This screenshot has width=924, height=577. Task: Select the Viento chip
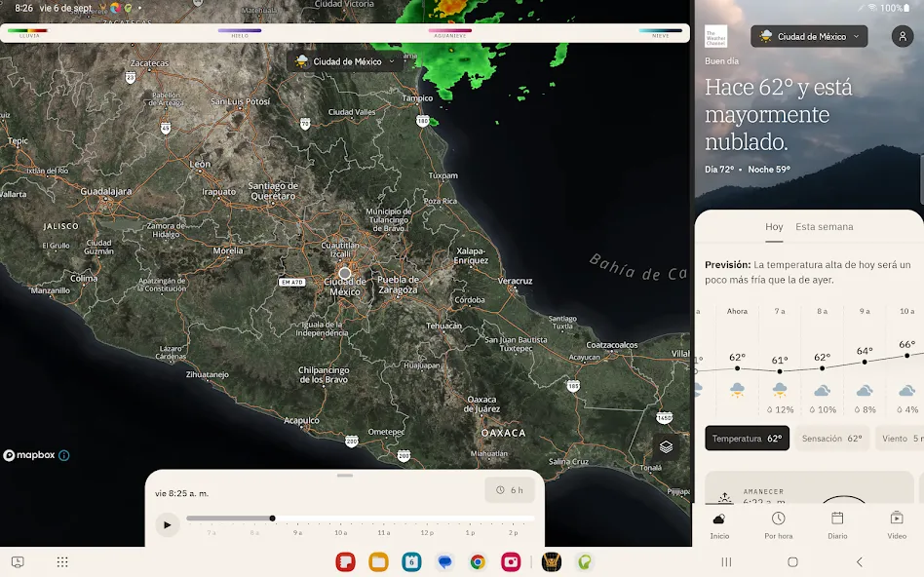900,439
